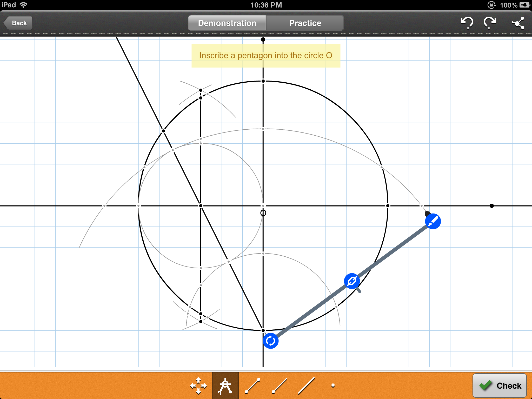Select the ray tool
The image size is (532, 399).
[280, 386]
